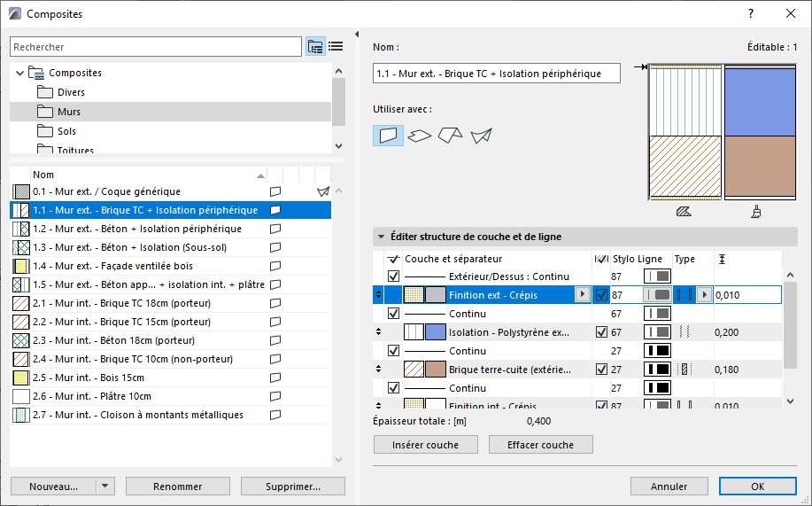The image size is (812, 506).
Task: Click grey surface swatch of Finition ext - Crépis
Action: [x=435, y=295]
